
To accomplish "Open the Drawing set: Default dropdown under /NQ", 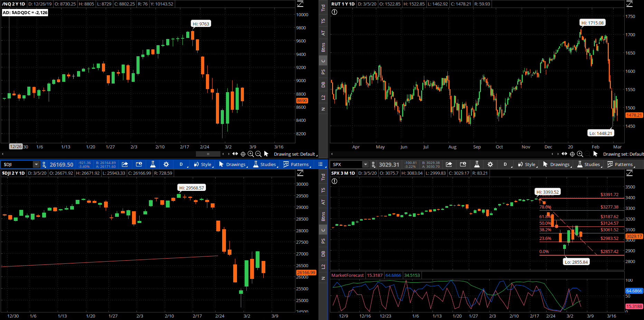I will pos(295,154).
